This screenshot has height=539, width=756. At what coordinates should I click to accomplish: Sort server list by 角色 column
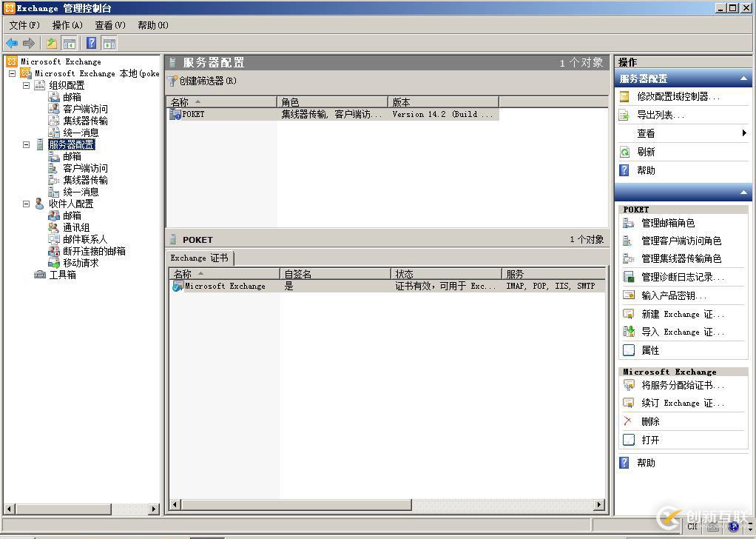point(332,102)
